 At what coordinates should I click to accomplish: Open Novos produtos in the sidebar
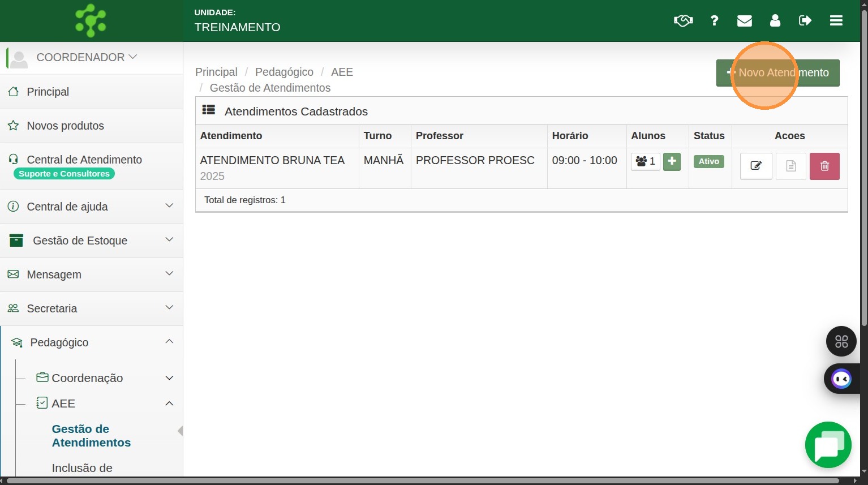(92, 126)
